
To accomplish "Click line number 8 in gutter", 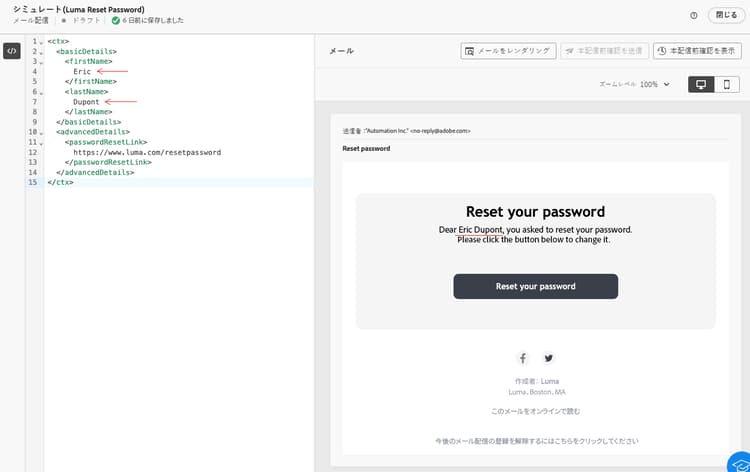I will click(34, 112).
